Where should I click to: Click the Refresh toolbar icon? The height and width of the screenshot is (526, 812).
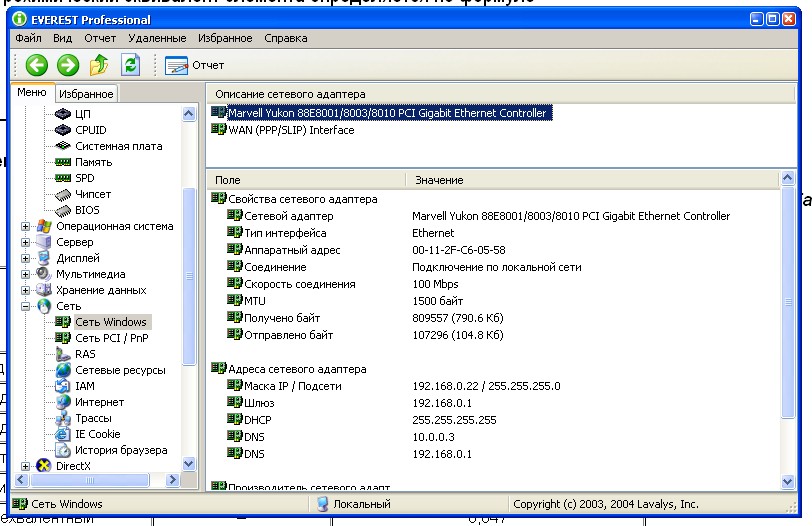pos(130,65)
